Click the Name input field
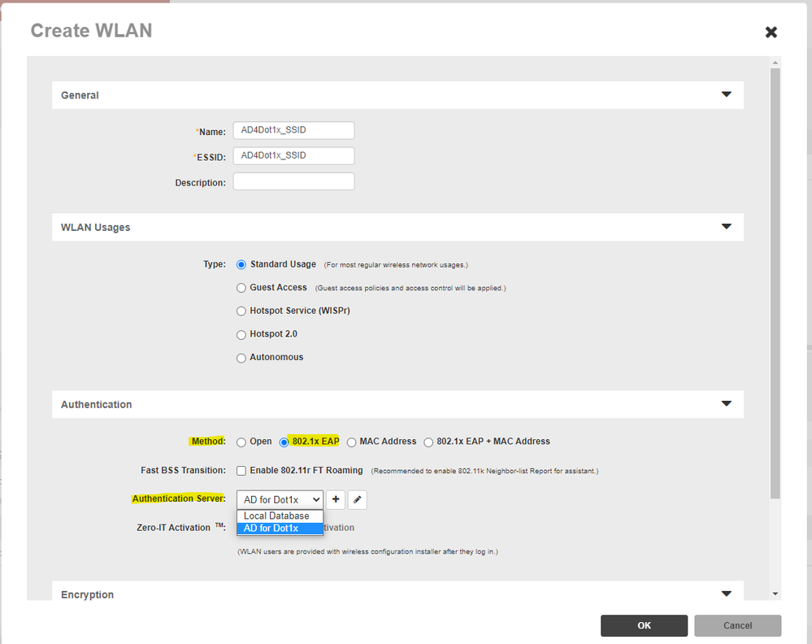This screenshot has height=644, width=812. click(293, 130)
